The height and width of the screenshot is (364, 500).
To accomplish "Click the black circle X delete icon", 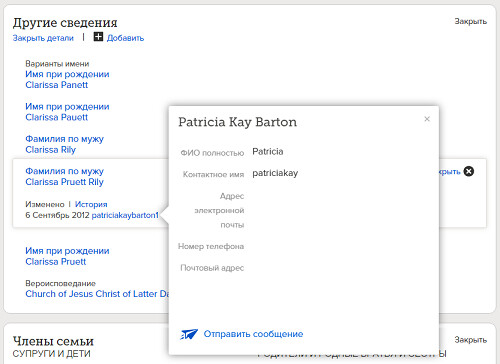I will 469,171.
